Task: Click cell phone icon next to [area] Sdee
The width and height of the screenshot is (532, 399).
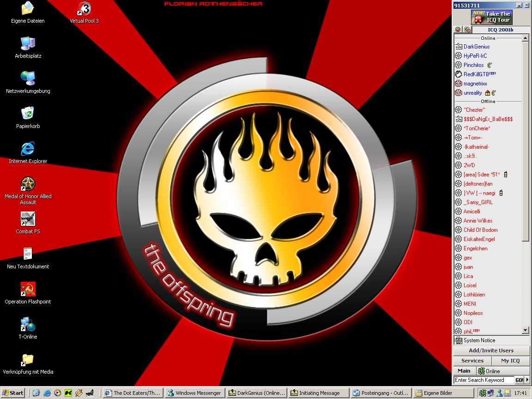Action: coord(506,175)
